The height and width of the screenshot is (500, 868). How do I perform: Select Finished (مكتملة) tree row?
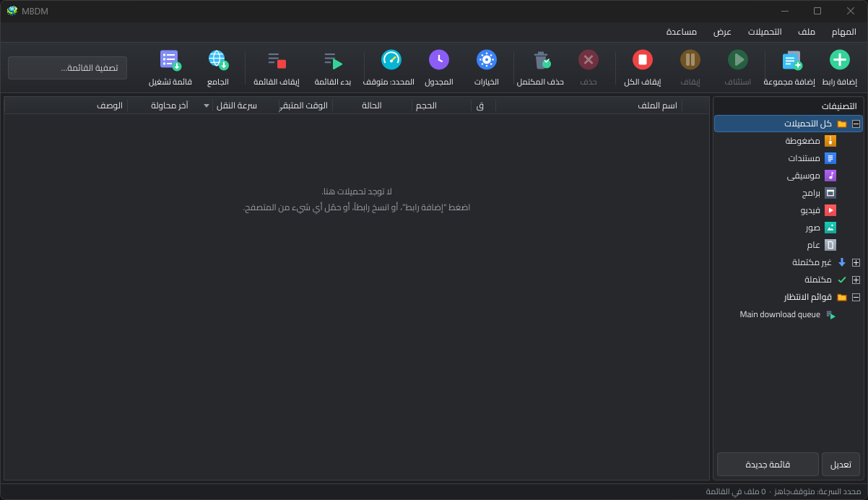tap(788, 280)
